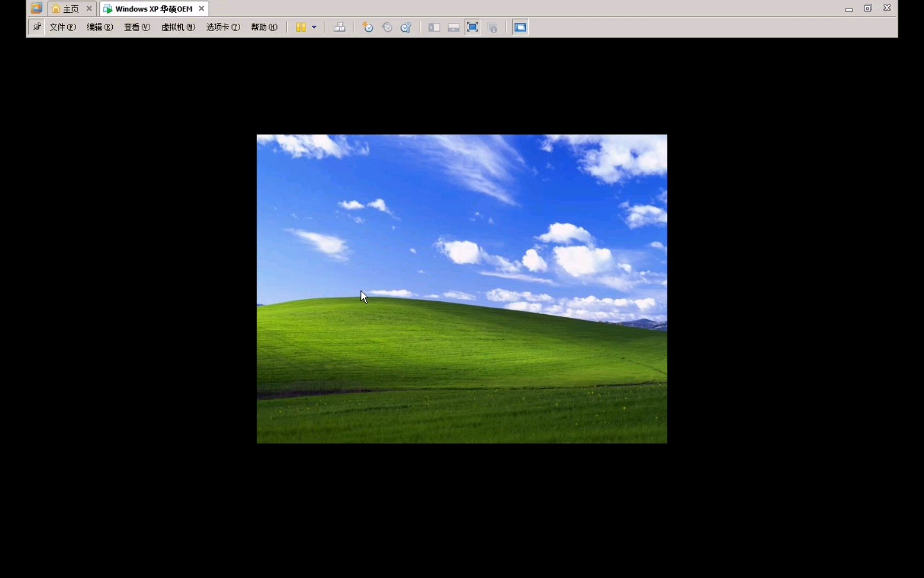The width and height of the screenshot is (924, 578).
Task: Open the 帮助(H) menu
Action: point(264,27)
